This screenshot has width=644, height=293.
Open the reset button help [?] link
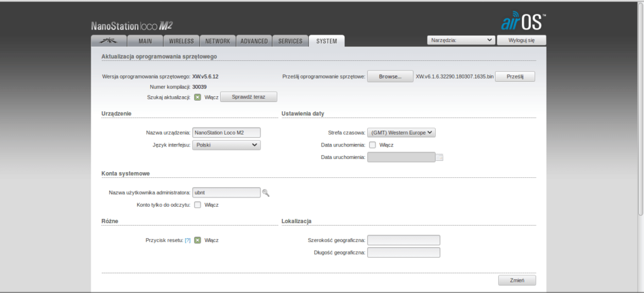pyautogui.click(x=187, y=240)
